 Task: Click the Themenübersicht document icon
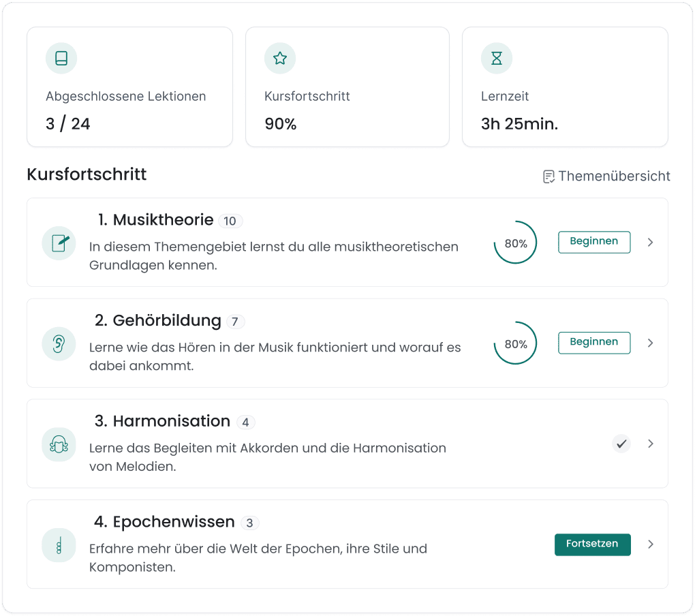point(549,175)
